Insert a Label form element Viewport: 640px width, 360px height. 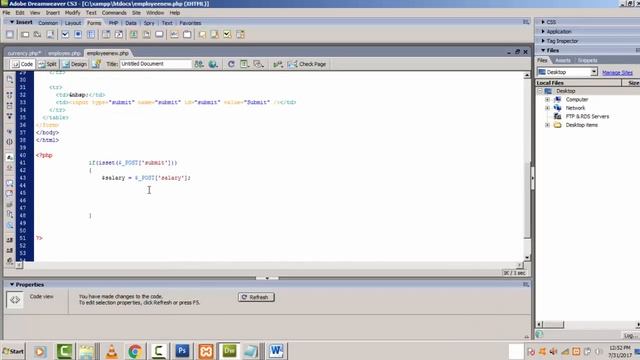click(174, 35)
